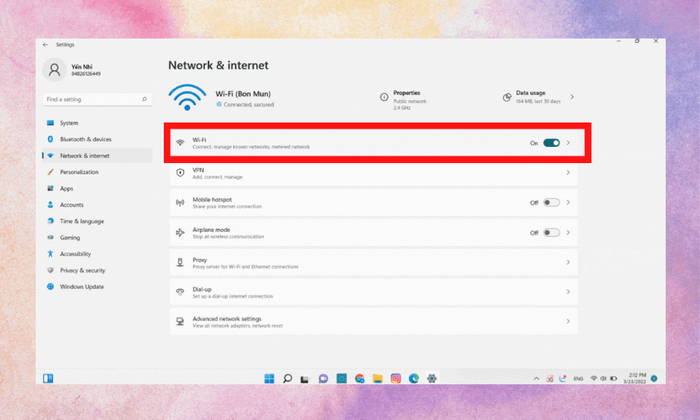
Task: Expand the Dial-up row chevron
Action: click(x=568, y=291)
